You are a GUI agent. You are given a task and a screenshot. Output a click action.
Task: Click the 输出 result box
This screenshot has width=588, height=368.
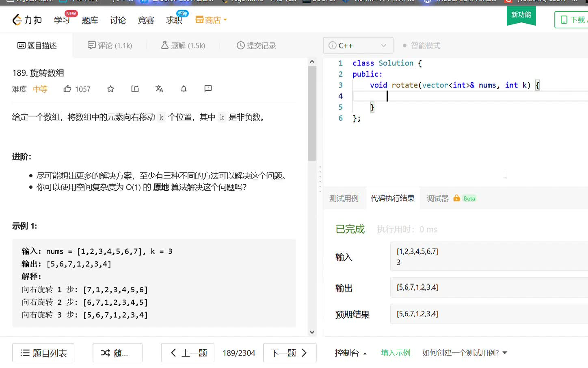coord(489,287)
